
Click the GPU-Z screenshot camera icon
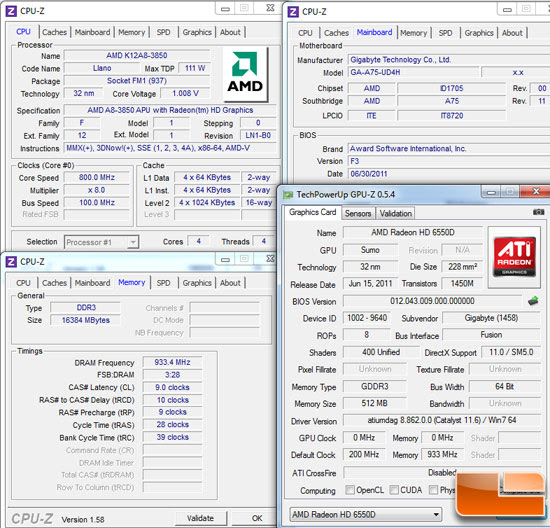538,212
